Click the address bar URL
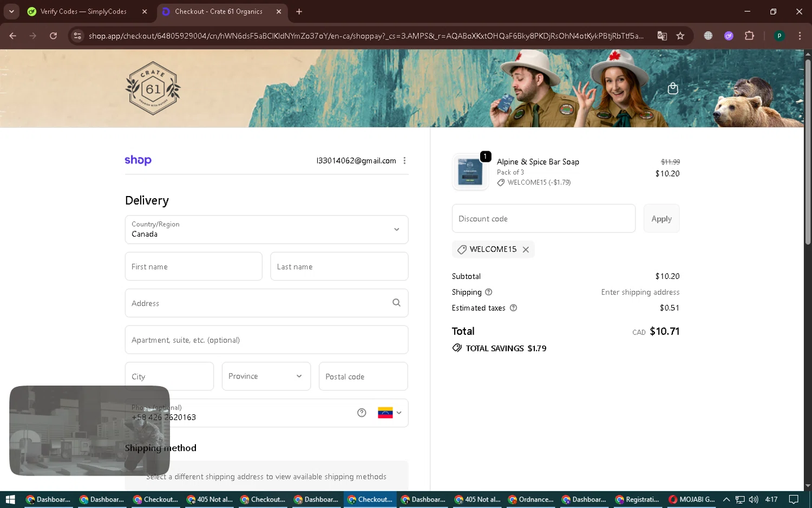 pos(366,36)
